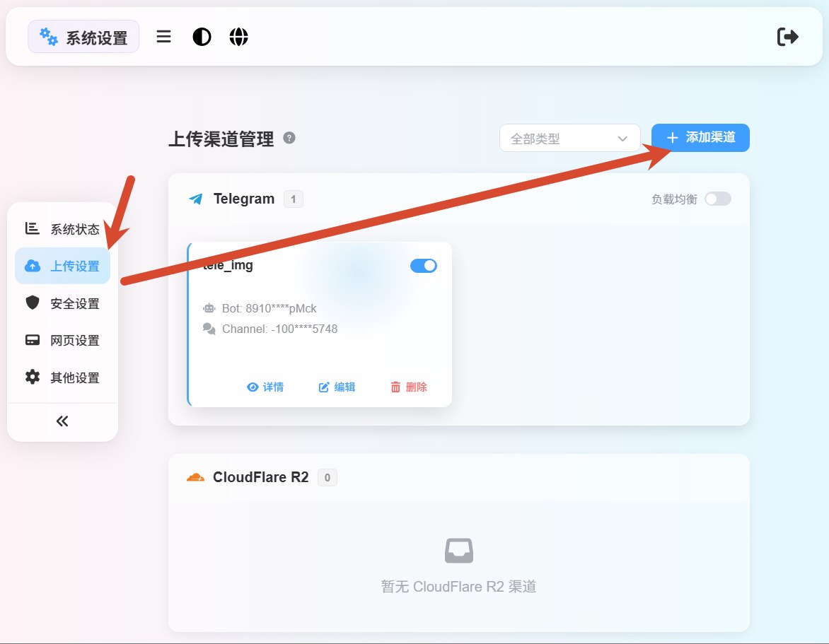Collapse the sidebar with double chevron

click(x=62, y=421)
